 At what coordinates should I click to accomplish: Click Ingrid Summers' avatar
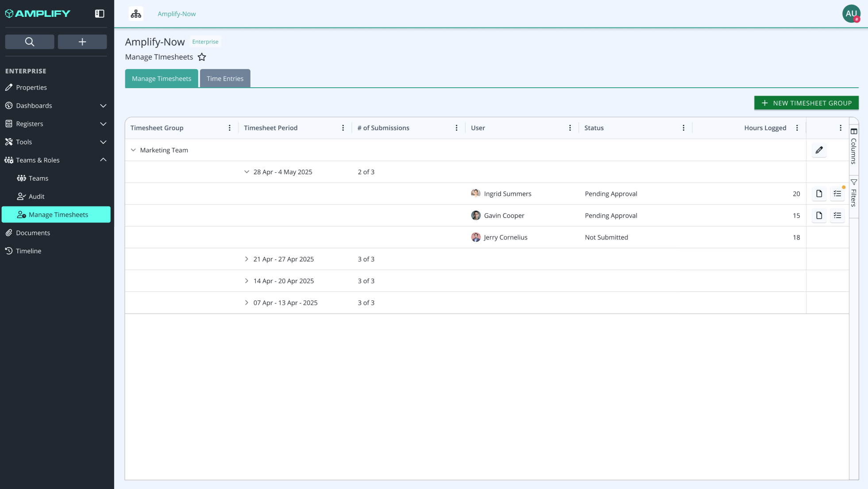click(476, 194)
